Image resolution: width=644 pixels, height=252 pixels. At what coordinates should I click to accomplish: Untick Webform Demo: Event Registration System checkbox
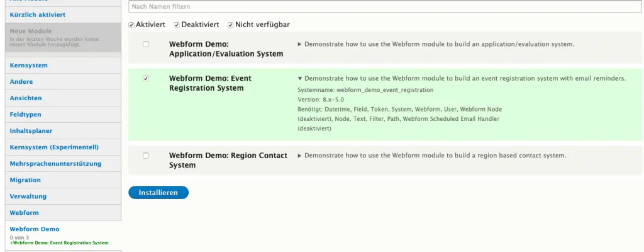coord(146,79)
